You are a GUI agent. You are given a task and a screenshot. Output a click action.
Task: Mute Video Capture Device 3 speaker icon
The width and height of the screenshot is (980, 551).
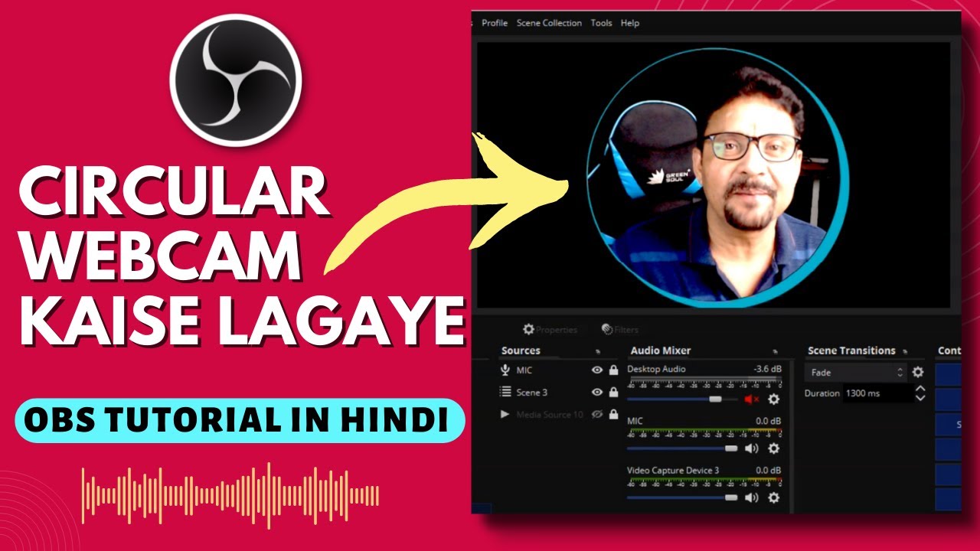pos(752,497)
